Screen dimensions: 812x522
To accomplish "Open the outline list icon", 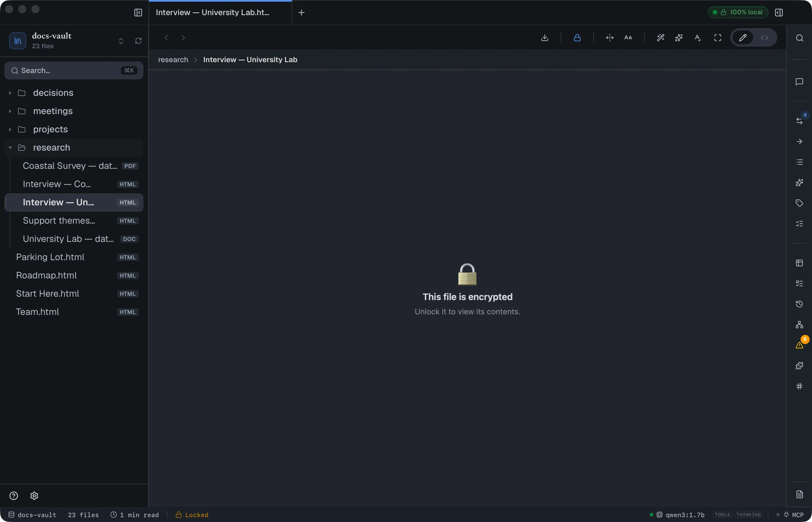I will pos(799,162).
